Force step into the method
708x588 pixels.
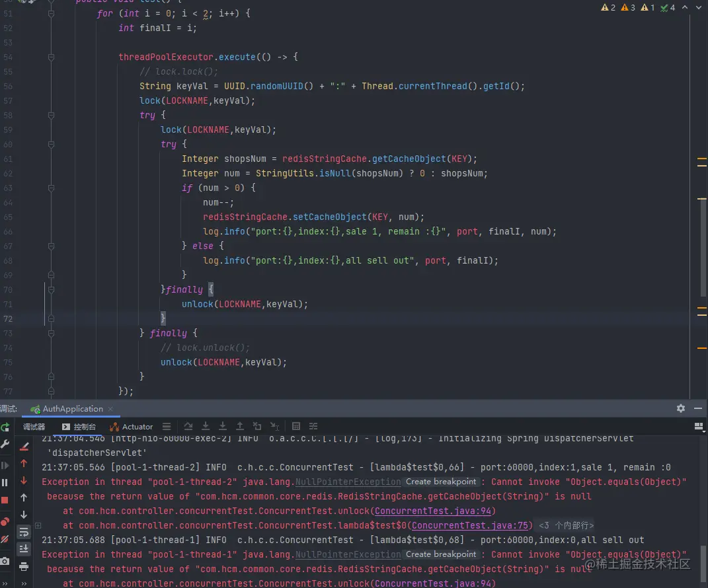(223, 426)
